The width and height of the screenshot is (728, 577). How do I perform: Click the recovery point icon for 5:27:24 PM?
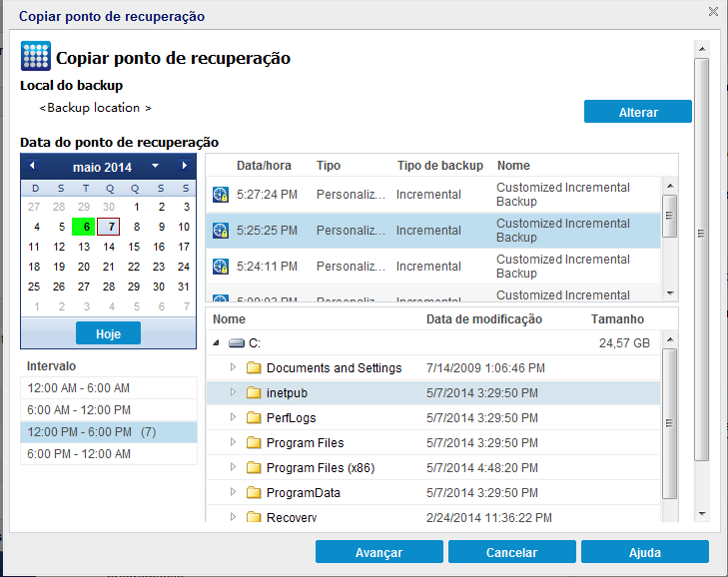point(220,195)
